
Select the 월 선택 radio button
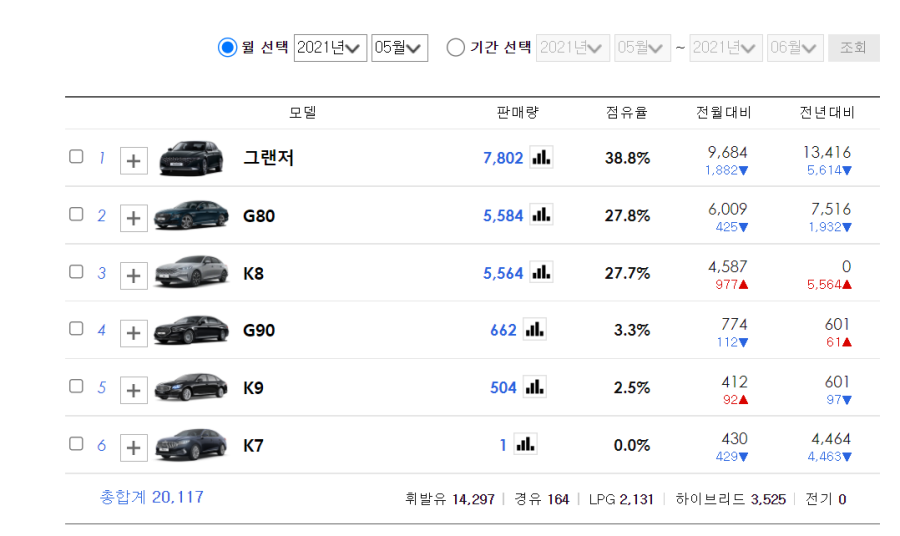pos(227,47)
